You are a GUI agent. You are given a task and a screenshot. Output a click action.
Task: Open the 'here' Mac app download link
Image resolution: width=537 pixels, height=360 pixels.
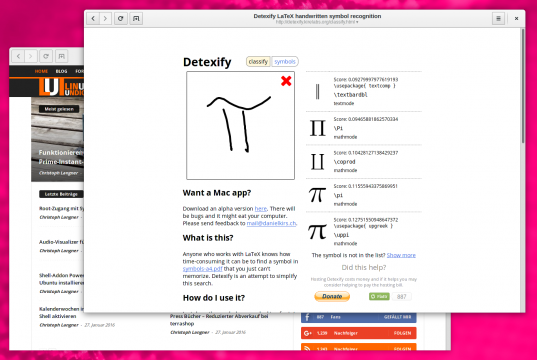(261, 209)
